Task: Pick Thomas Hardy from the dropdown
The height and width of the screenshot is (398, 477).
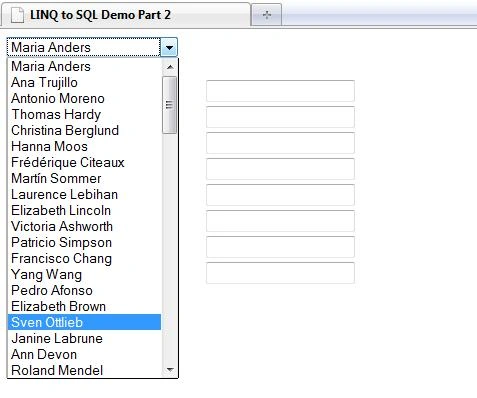Action: (84, 114)
